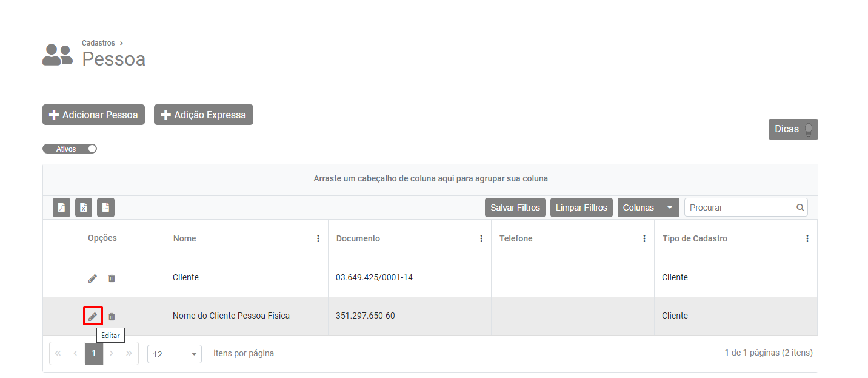Click the trash icon for the Cliente row
Viewport: 868px width, 378px height.
tap(112, 278)
